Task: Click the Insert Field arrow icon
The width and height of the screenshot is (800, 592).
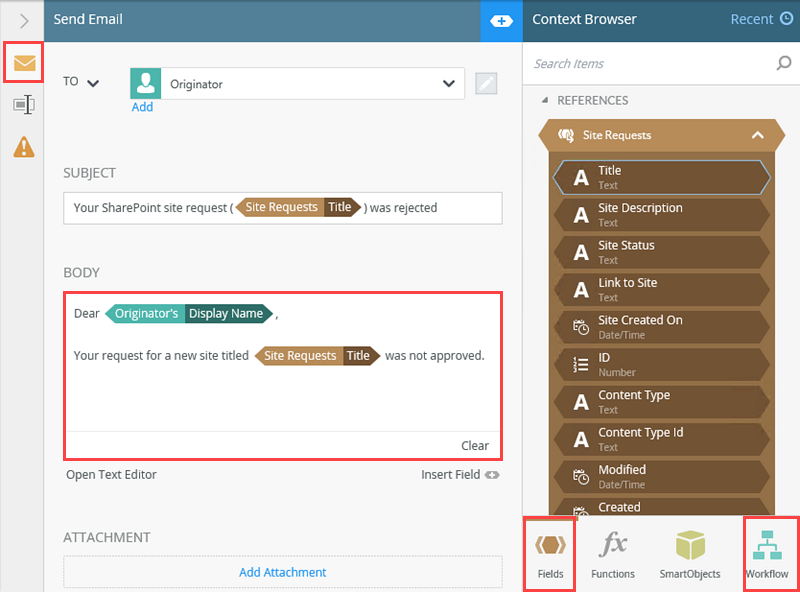Action: coord(490,475)
